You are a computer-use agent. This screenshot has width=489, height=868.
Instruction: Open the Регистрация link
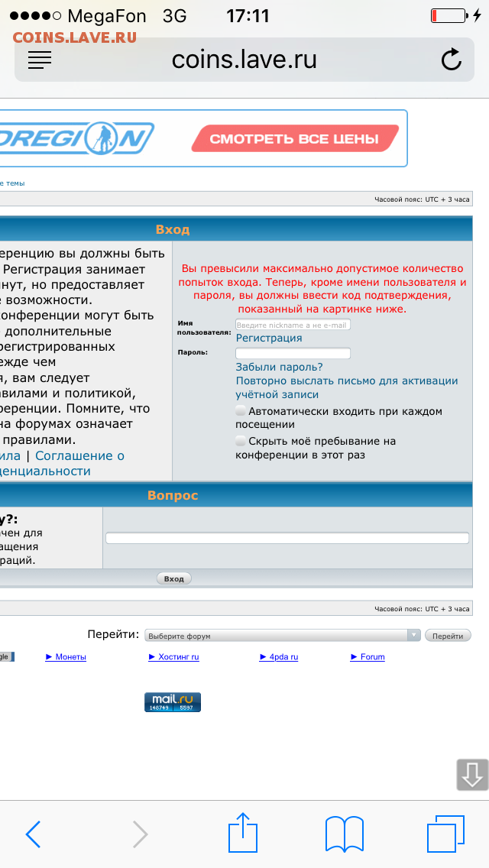pos(269,338)
